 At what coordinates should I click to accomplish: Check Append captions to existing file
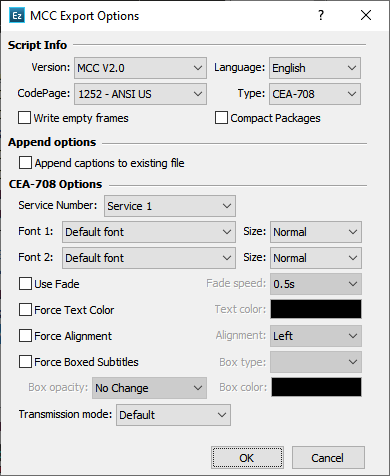click(25, 163)
